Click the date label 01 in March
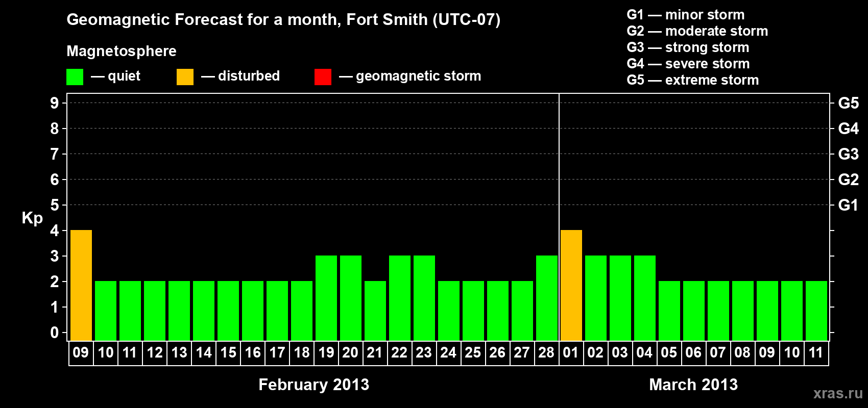The width and height of the screenshot is (868, 408). click(571, 352)
